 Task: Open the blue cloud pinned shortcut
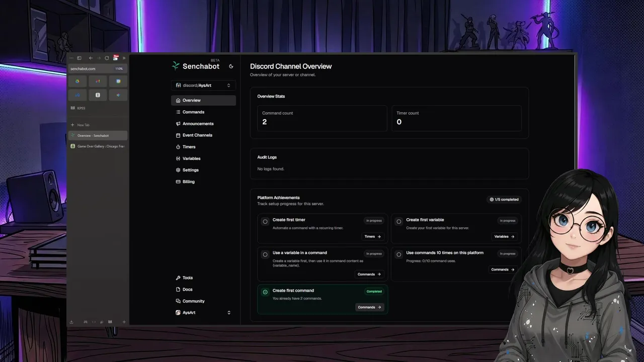click(x=78, y=95)
